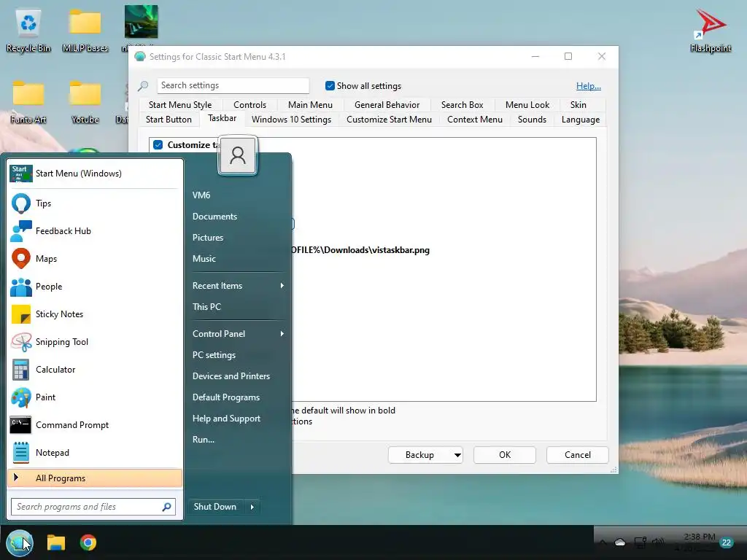This screenshot has width=747, height=560.
Task: Focus the Search settings field
Action: [x=233, y=86]
